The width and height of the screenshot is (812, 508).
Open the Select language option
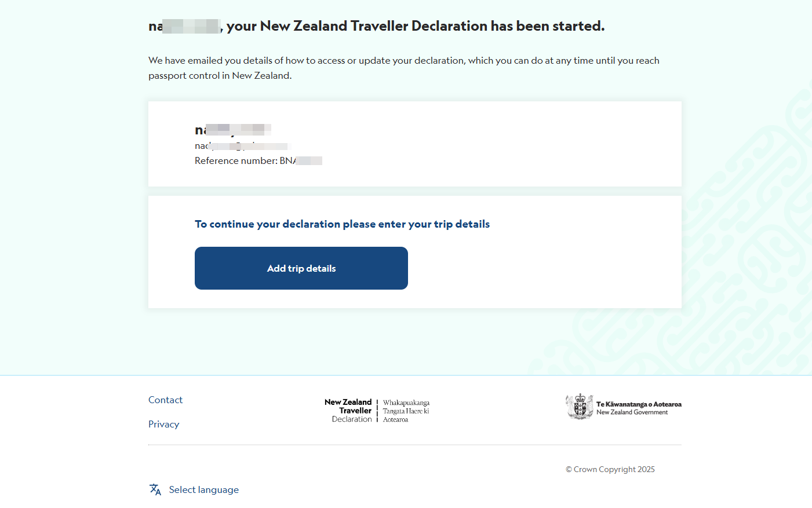(x=203, y=489)
